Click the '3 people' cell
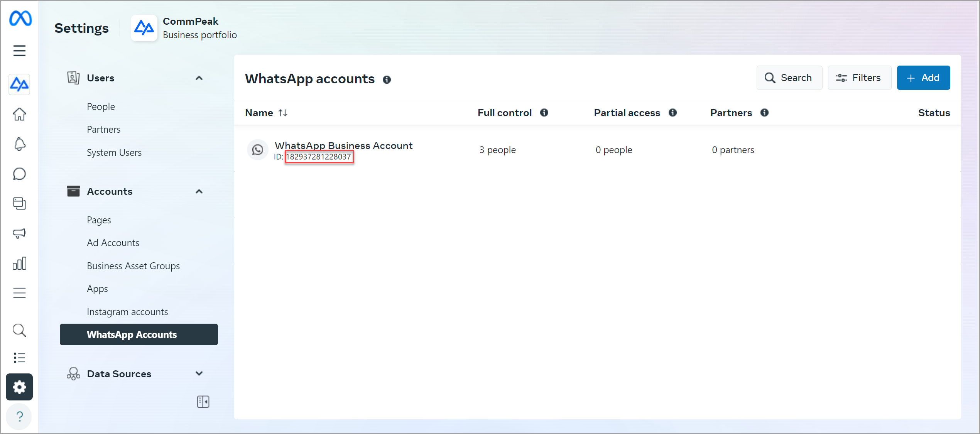This screenshot has height=434, width=980. [x=497, y=150]
